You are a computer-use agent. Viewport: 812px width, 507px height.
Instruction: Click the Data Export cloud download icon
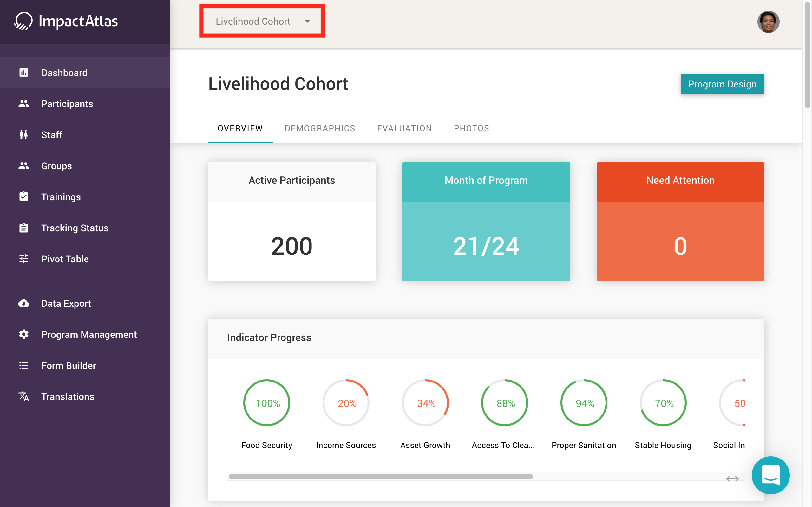(x=23, y=304)
